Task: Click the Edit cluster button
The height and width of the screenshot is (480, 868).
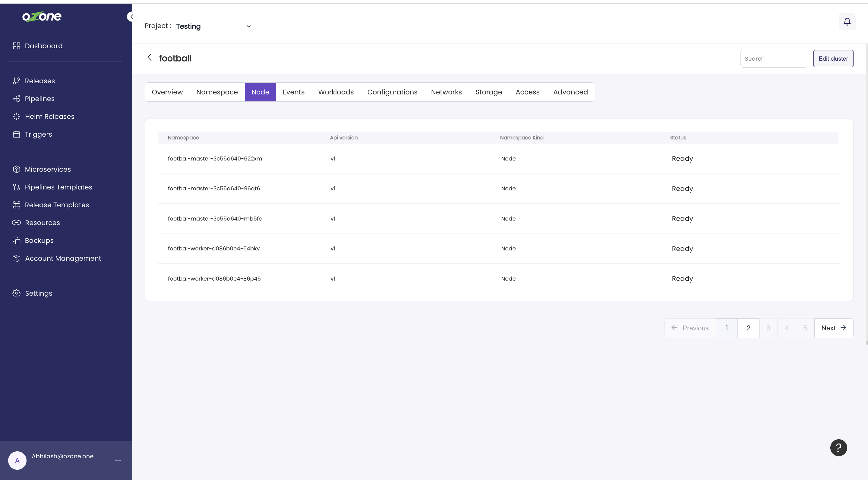Action: [x=833, y=59]
